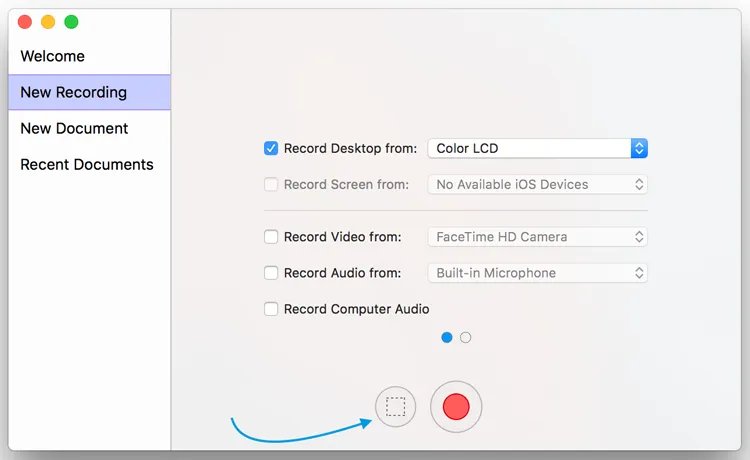The height and width of the screenshot is (460, 750).
Task: Go to the second page dot
Action: (x=465, y=337)
